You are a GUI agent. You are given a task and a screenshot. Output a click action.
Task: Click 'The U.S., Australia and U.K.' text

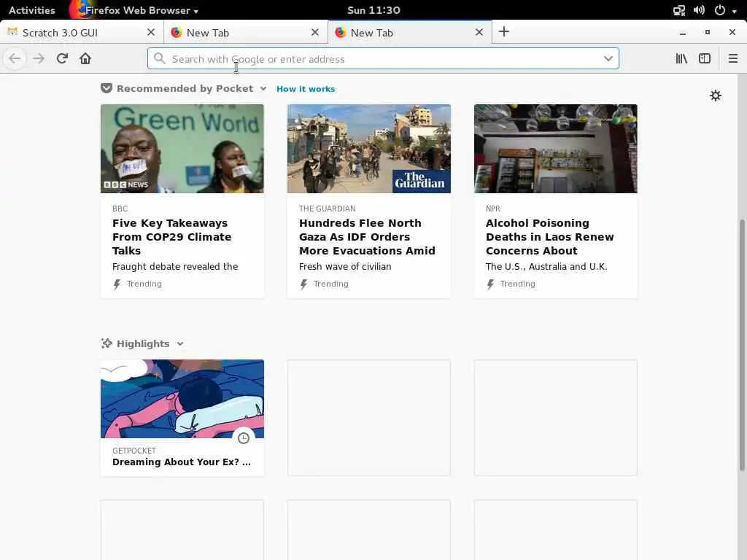tap(546, 267)
